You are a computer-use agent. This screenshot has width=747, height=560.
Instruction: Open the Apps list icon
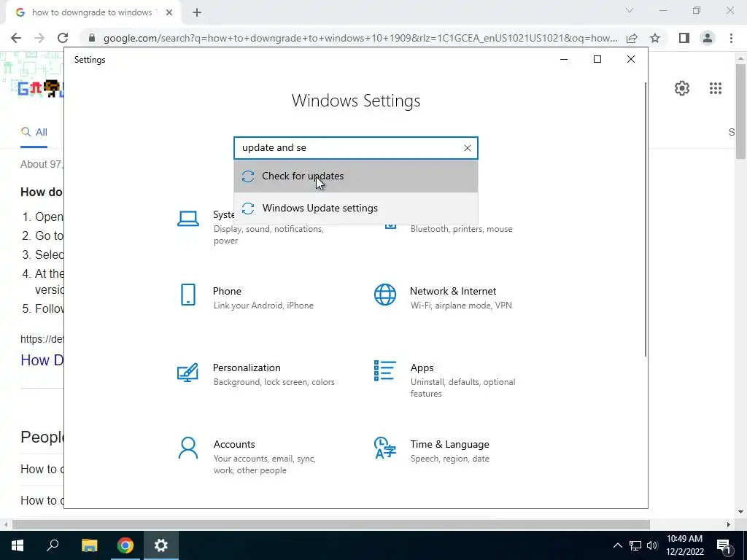385,370
